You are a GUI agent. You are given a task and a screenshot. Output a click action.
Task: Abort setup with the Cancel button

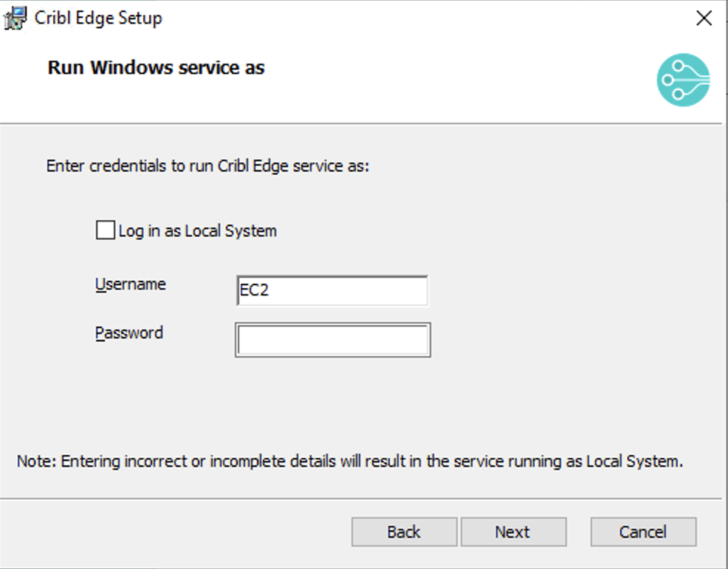click(x=643, y=532)
